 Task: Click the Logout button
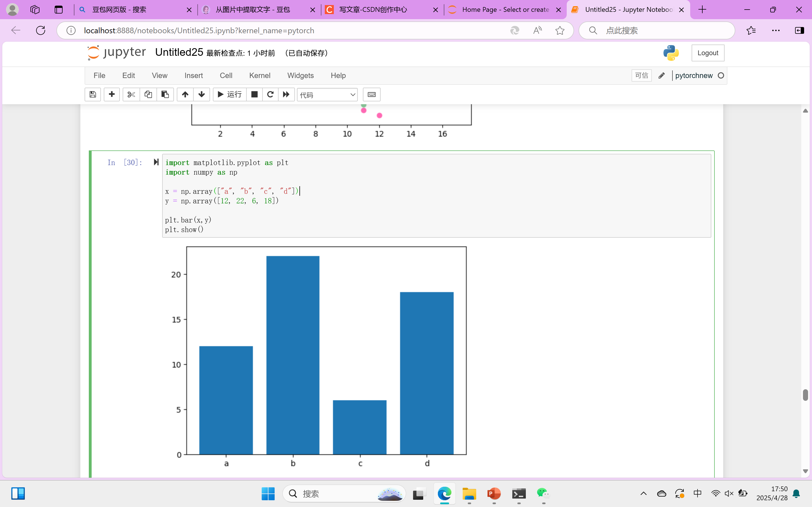click(x=708, y=53)
